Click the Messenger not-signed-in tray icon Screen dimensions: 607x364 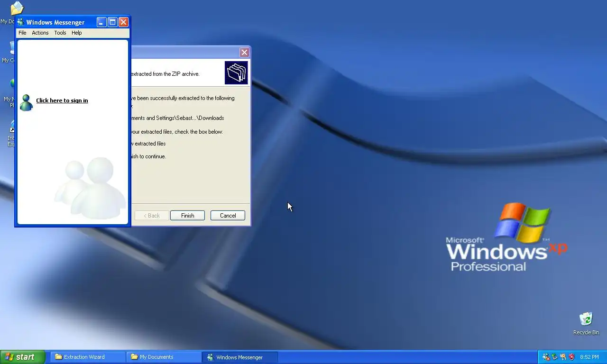pyautogui.click(x=546, y=357)
